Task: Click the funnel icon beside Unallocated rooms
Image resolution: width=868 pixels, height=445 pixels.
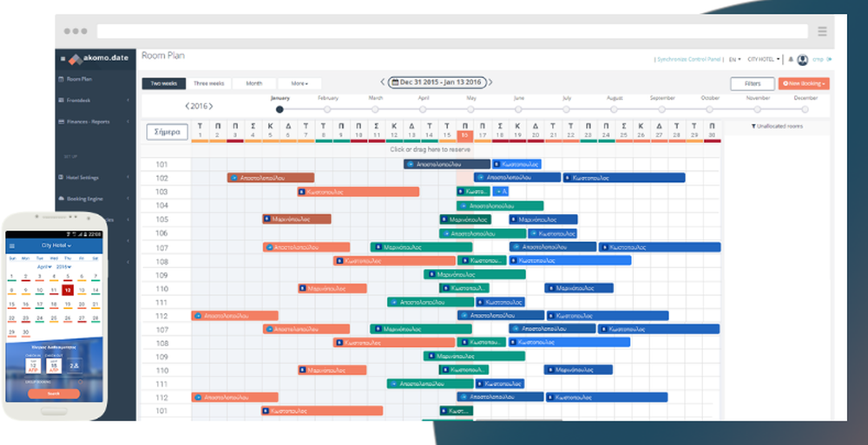Action: pyautogui.click(x=753, y=127)
